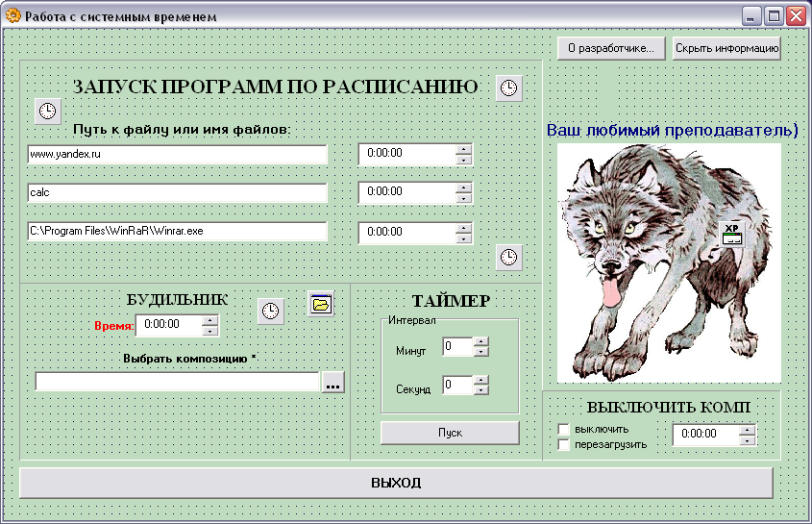
Task: Click Скрыть информацию button
Action: click(x=726, y=48)
